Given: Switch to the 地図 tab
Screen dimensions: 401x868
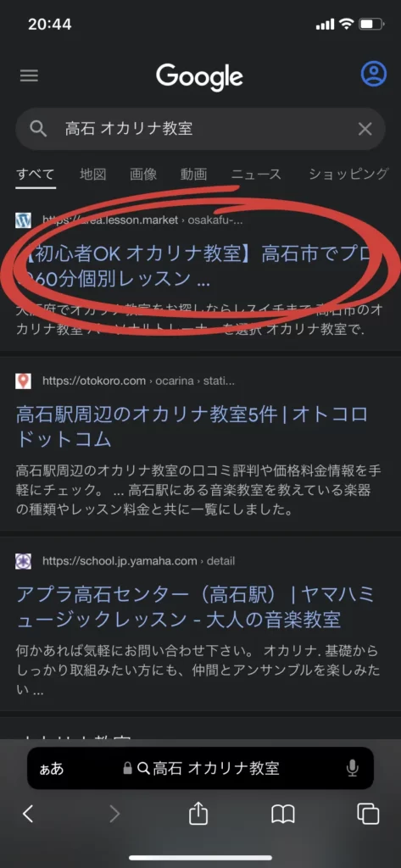Looking at the screenshot, I should [x=92, y=175].
